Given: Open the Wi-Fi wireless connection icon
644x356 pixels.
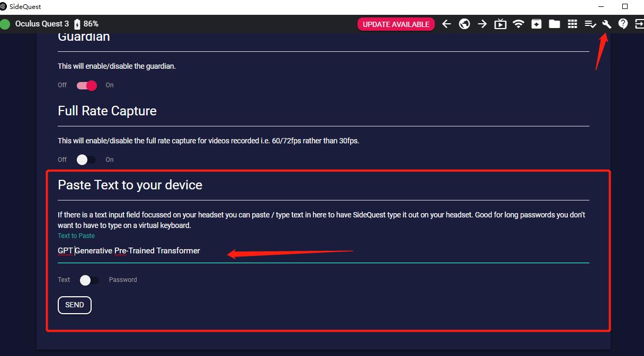Looking at the screenshot, I should tap(518, 24).
